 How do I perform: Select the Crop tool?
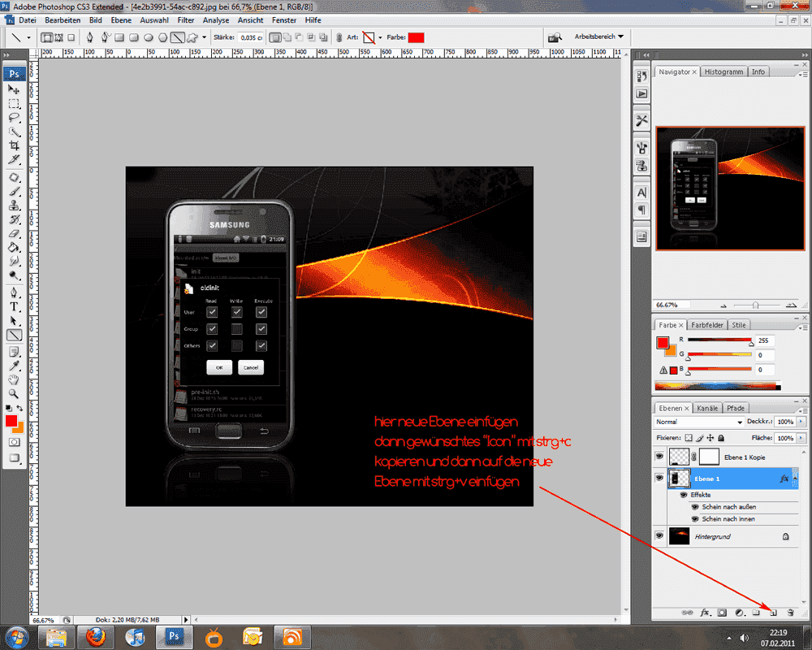[x=14, y=145]
